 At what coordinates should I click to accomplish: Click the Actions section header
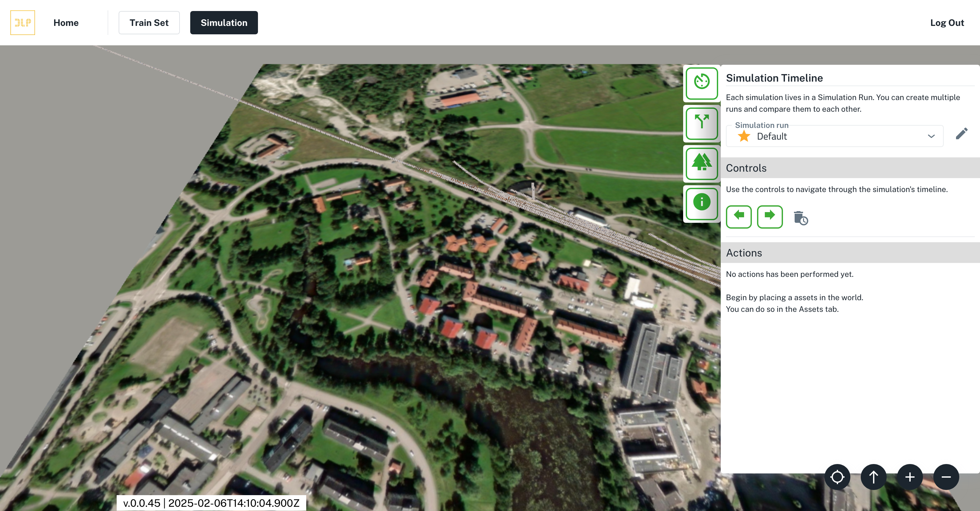(850, 253)
